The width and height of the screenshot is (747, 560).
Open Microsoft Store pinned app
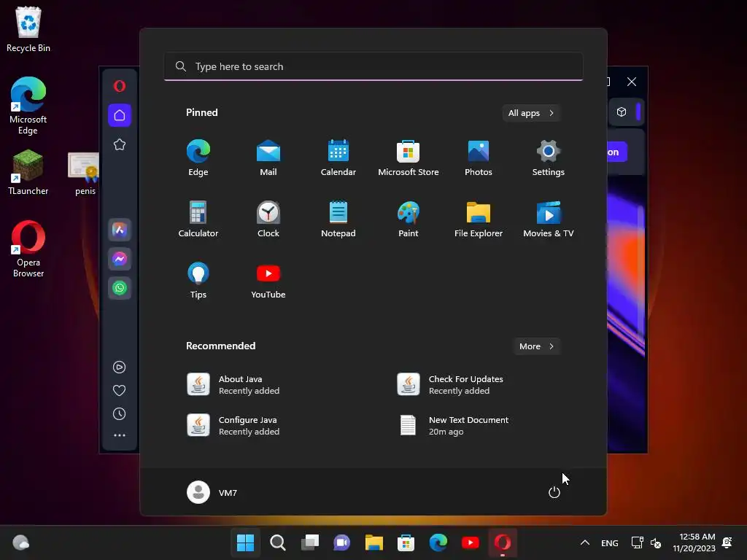pos(409,157)
